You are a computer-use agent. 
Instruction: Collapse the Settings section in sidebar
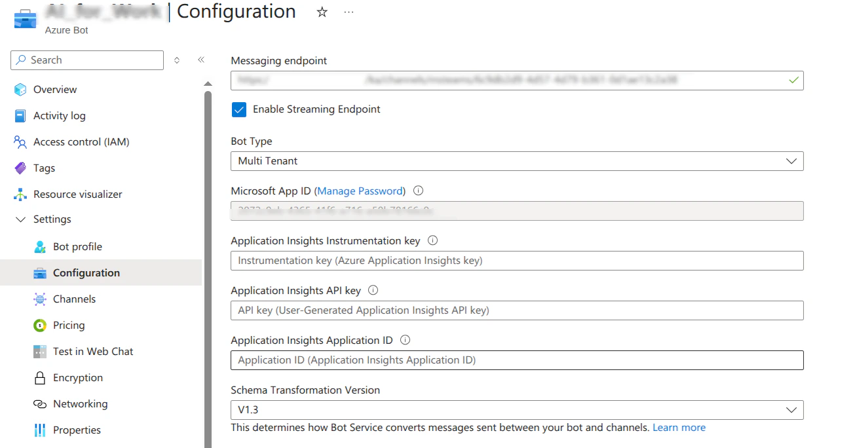pos(20,219)
